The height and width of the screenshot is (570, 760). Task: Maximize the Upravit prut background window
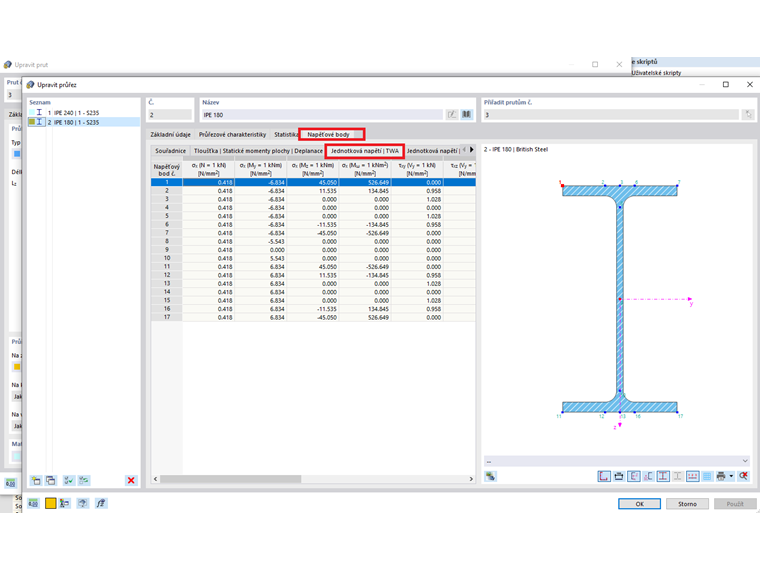595,64
